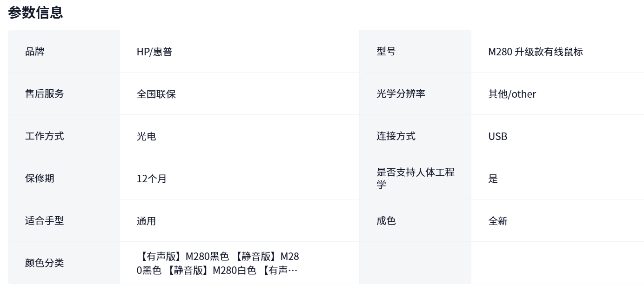Image resolution: width=644 pixels, height=299 pixels.
Task: Select the 颜色分类 label
Action: [x=44, y=263]
